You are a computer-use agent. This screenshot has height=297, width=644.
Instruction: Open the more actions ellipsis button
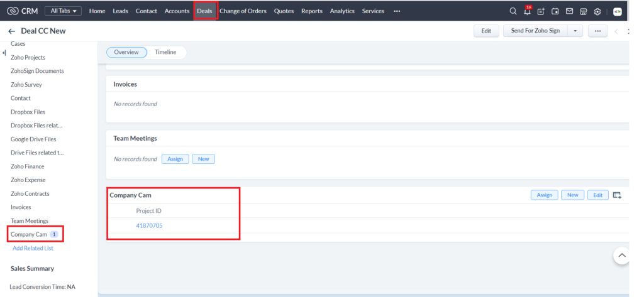click(x=597, y=31)
